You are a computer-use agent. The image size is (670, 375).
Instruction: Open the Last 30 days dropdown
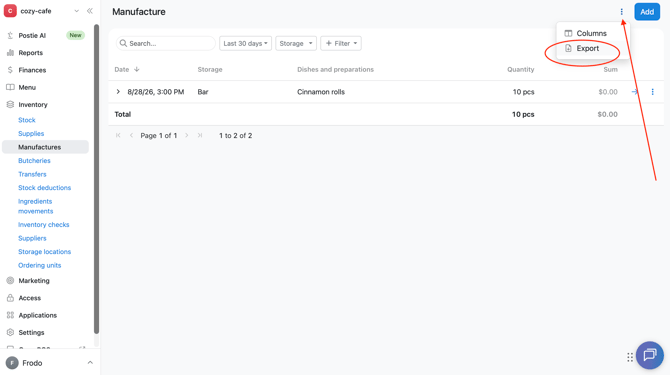tap(245, 43)
